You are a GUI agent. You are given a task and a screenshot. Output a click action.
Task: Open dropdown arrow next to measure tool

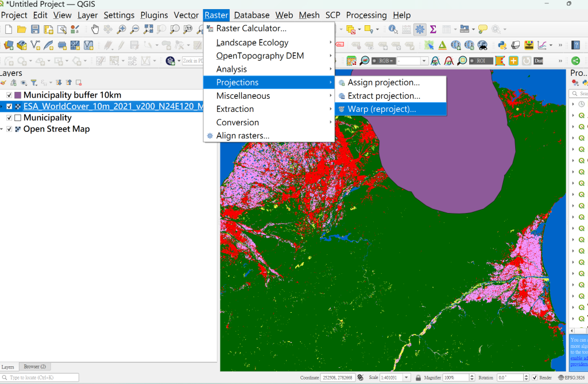click(473, 29)
